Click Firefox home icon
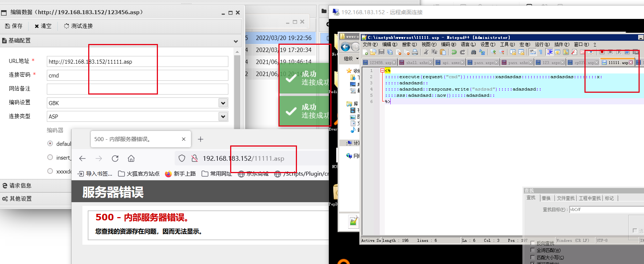Screen dimensions: 644x264 (131, 159)
